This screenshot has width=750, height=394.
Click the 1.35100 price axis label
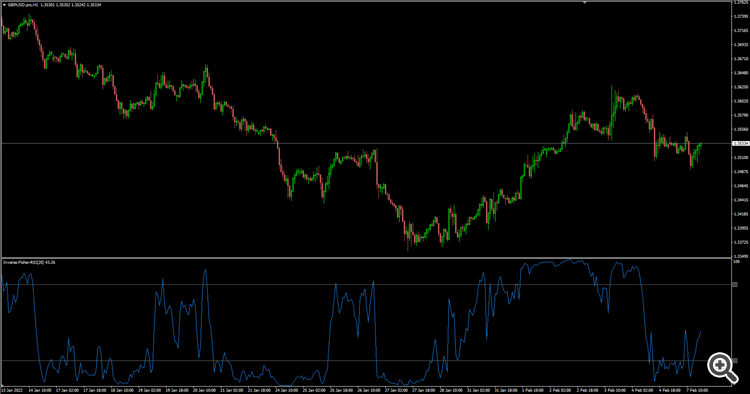coord(741,157)
